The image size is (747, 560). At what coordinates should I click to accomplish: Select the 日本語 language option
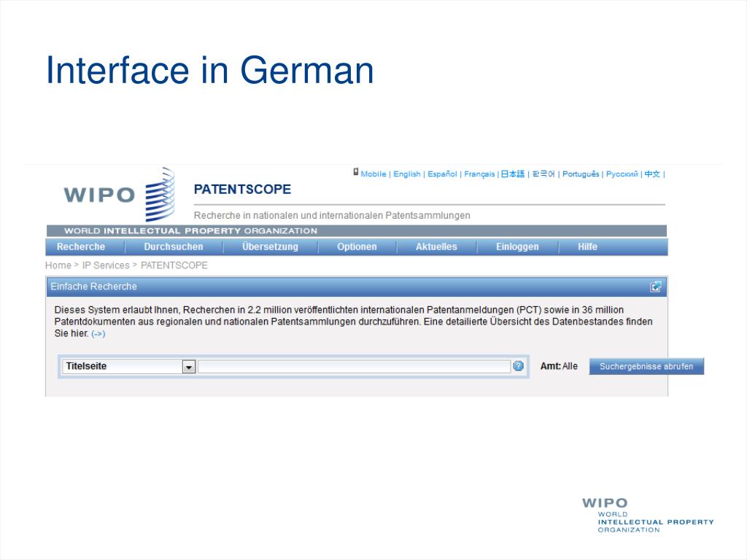513,174
